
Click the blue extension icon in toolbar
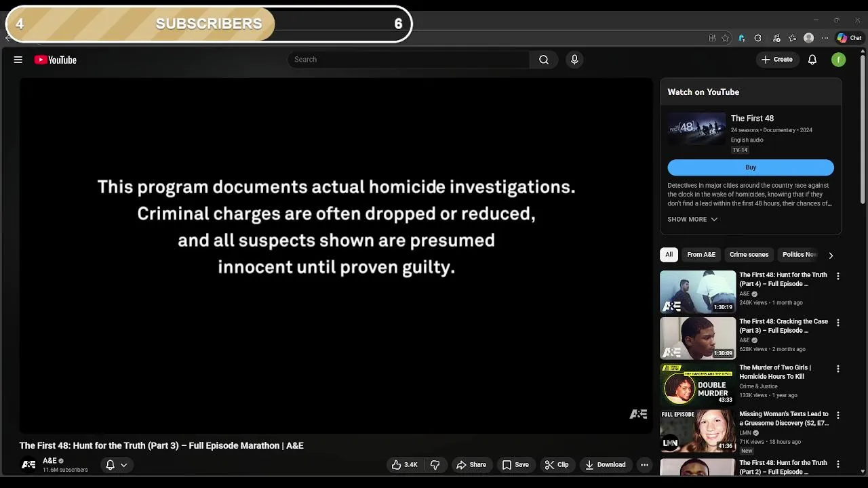741,38
